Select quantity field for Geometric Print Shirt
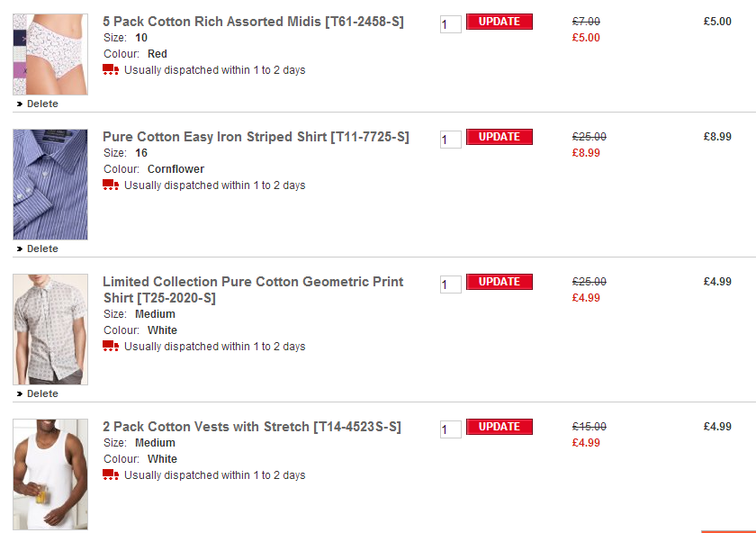The height and width of the screenshot is (533, 756). pos(450,285)
